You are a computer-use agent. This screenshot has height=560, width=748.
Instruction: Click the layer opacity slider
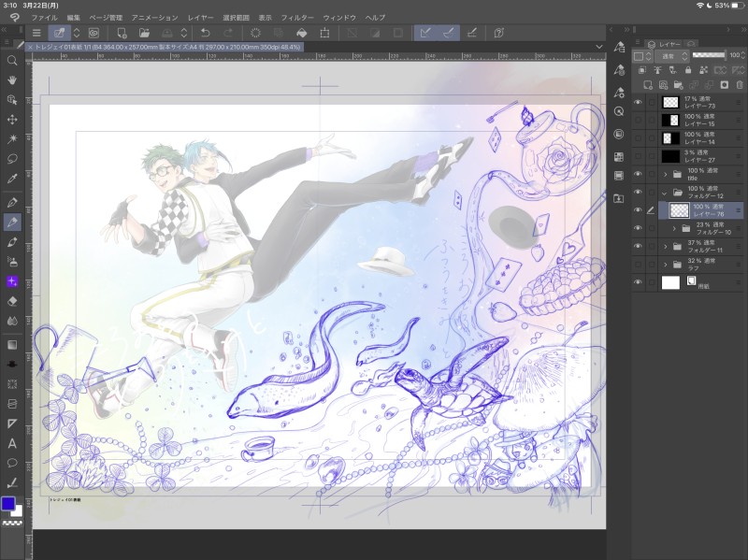click(x=709, y=55)
